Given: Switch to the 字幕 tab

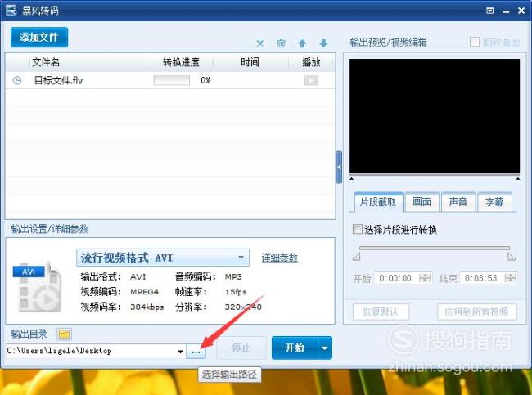Looking at the screenshot, I should (x=494, y=202).
